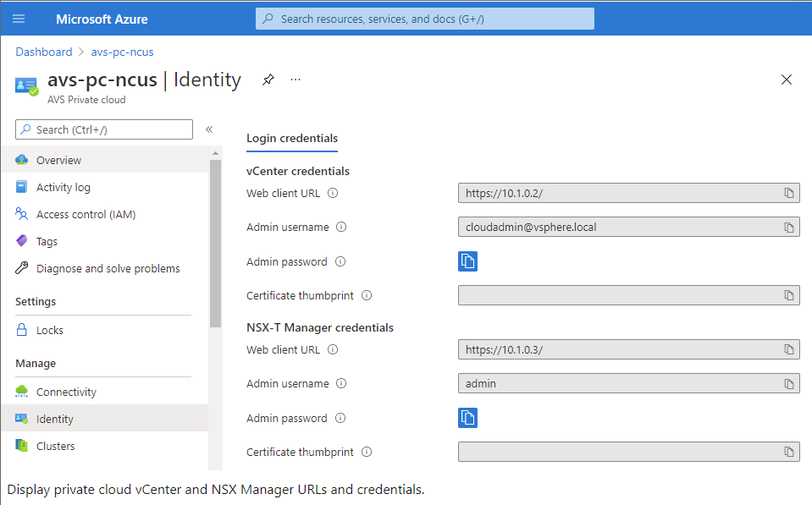812x505 pixels.
Task: Open Access control (IAM) settings
Action: coord(86,214)
